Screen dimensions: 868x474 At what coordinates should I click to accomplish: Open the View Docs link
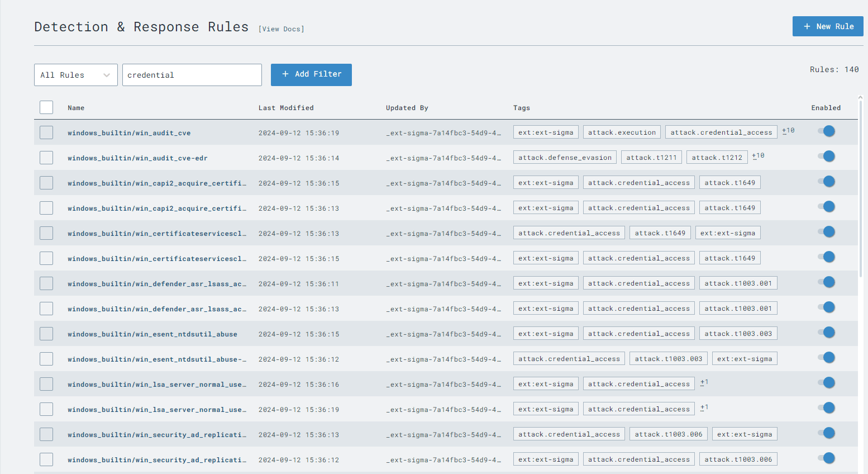click(281, 29)
